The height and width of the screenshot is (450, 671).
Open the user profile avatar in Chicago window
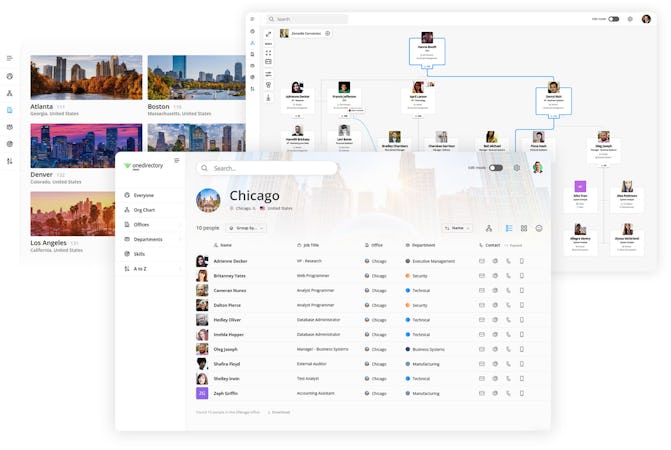pos(537,167)
